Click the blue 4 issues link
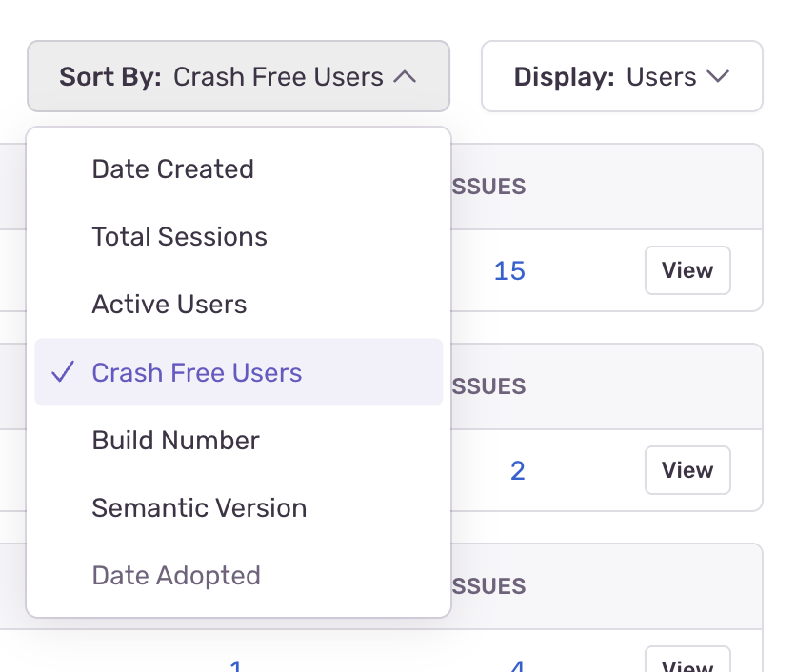 (517, 665)
